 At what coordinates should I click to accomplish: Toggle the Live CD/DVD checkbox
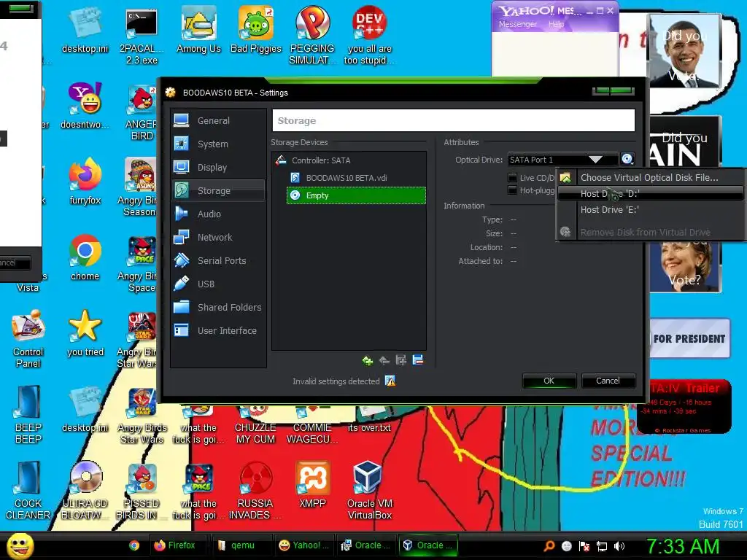click(x=512, y=178)
